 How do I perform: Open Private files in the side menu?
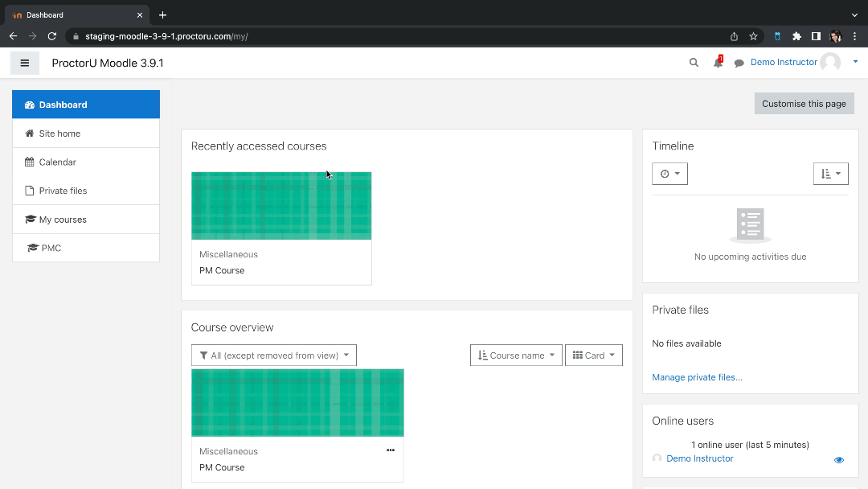(x=86, y=191)
